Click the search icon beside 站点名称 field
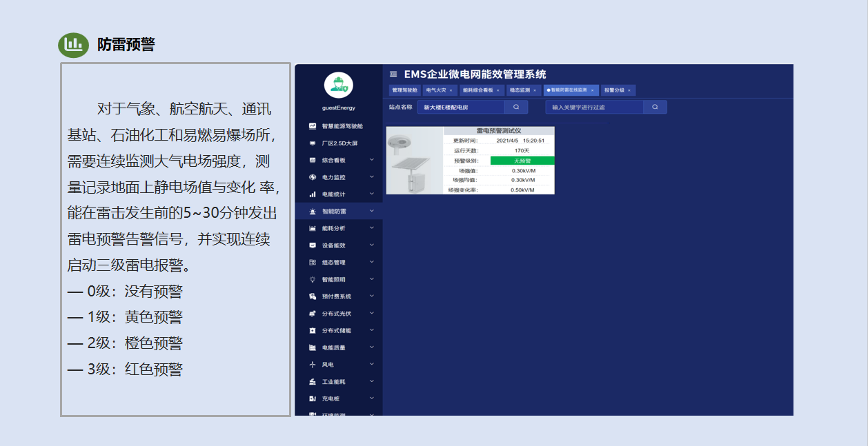This screenshot has height=446, width=868. (x=516, y=107)
